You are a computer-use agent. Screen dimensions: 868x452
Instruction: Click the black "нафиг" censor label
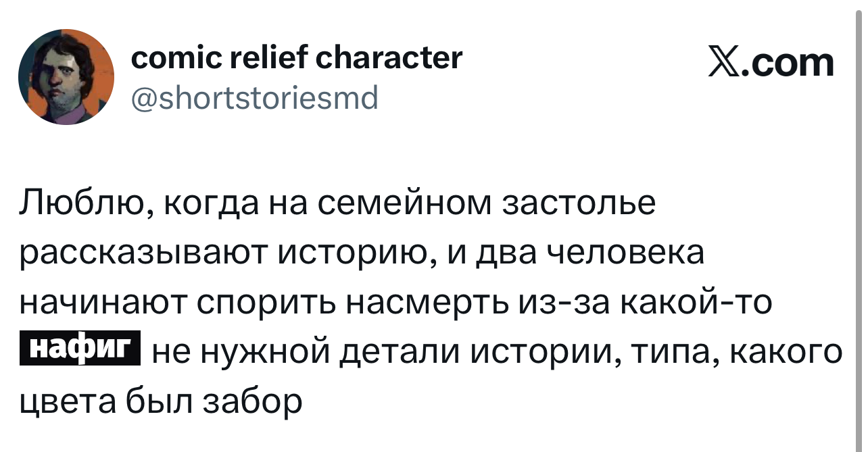point(79,349)
